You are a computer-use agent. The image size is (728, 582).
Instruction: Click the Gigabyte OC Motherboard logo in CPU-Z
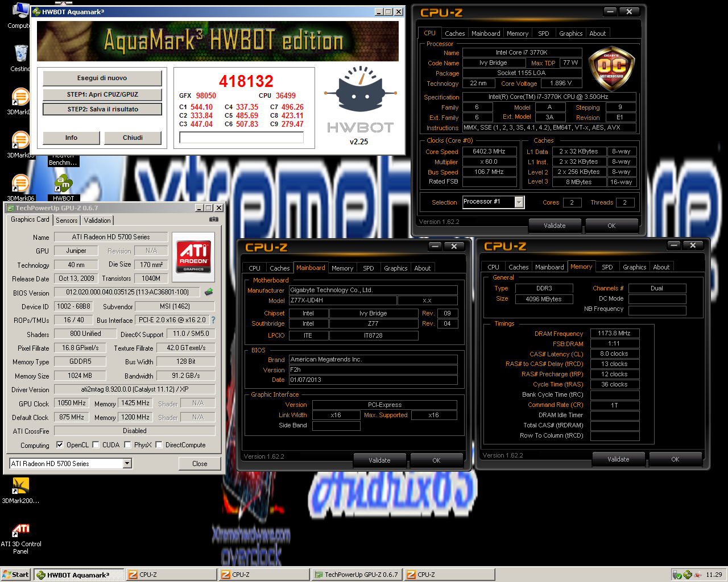611,68
